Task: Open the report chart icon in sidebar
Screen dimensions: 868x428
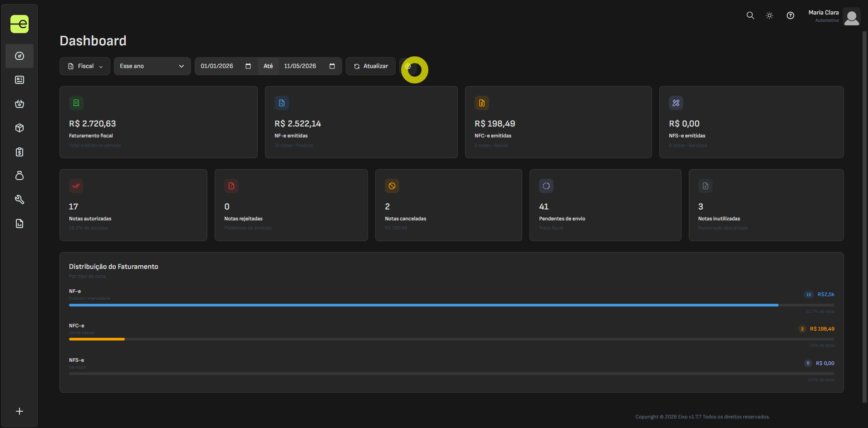Action: [x=20, y=224]
